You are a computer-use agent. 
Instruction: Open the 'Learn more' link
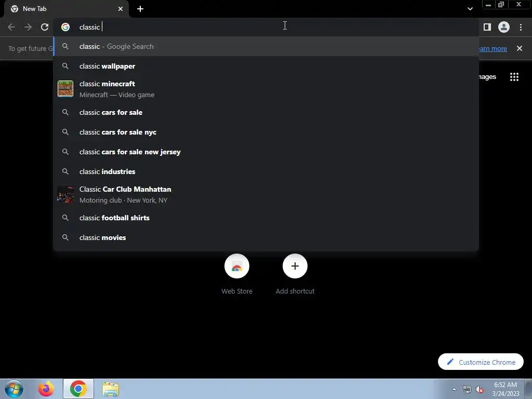point(493,48)
